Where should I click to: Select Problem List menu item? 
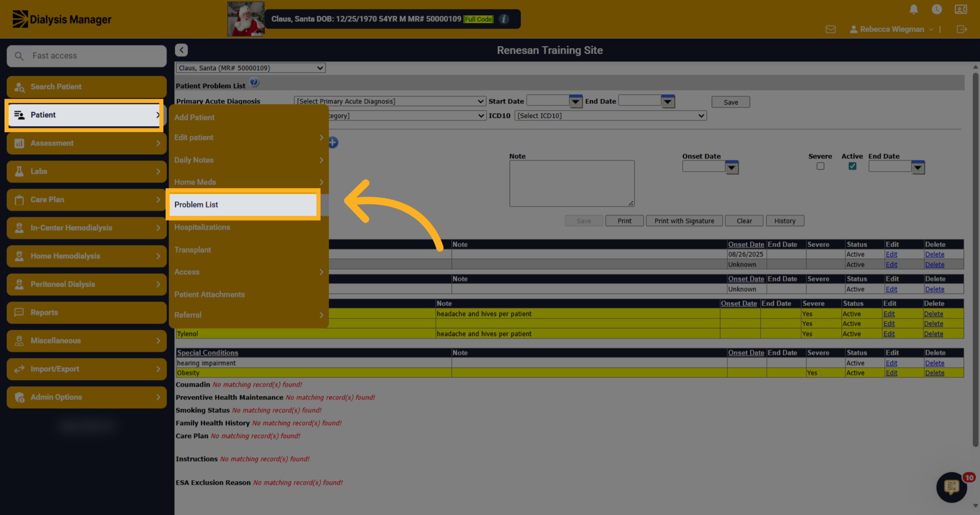[243, 204]
